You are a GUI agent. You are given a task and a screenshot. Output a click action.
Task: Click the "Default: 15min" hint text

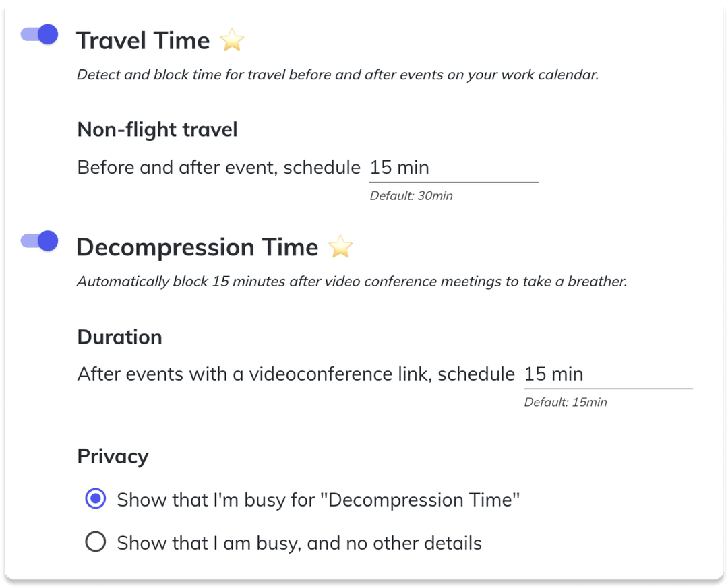click(x=566, y=402)
